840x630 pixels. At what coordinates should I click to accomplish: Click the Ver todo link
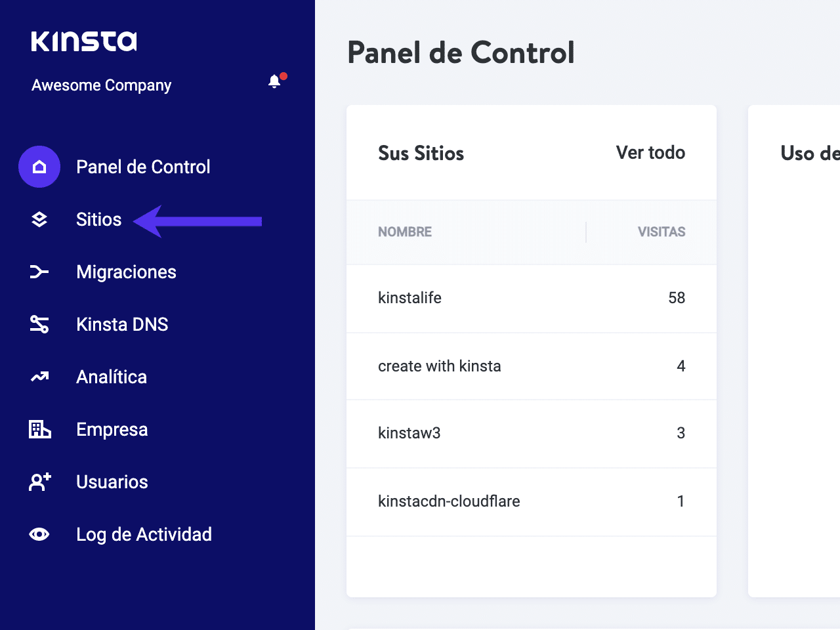[650, 152]
